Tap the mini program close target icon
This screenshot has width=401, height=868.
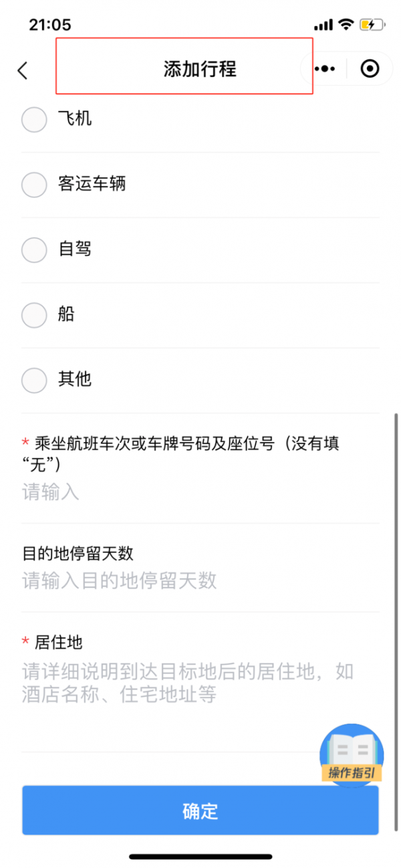[x=370, y=69]
